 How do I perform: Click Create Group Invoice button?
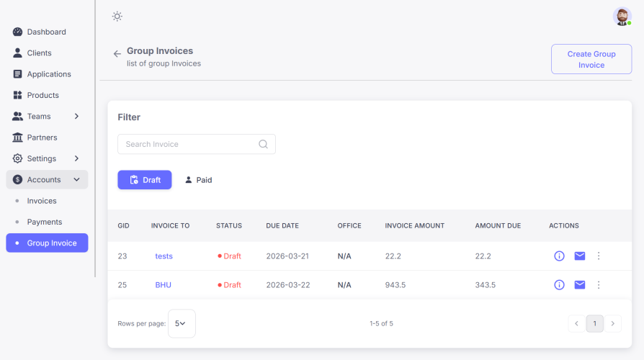click(x=591, y=59)
